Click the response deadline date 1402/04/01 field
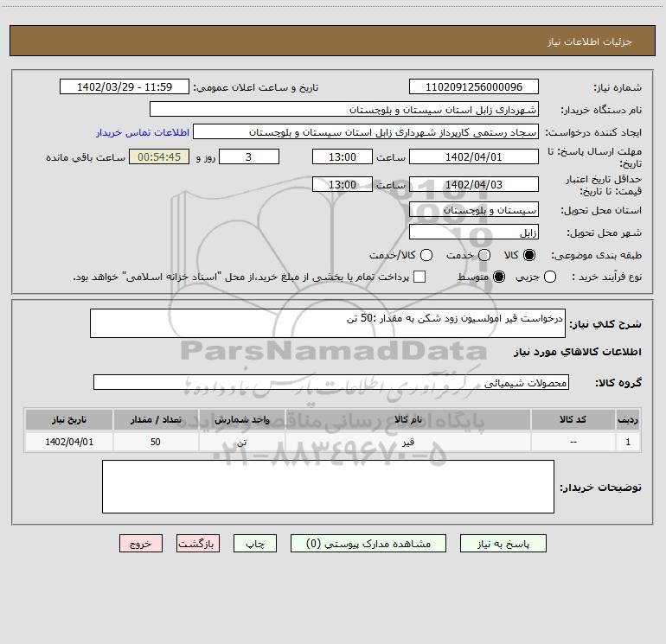This screenshot has height=644, width=666. (474, 156)
